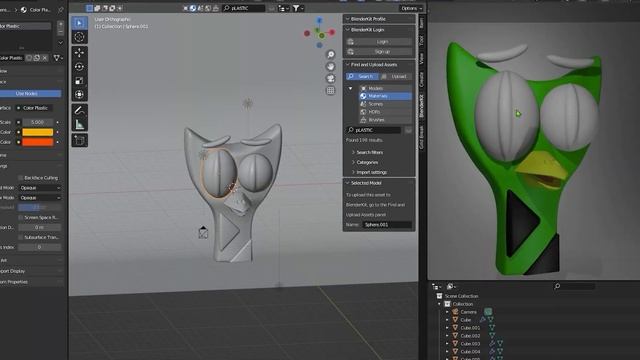
Task: Enable Backface Culling checkbox
Action: [x=20, y=178]
